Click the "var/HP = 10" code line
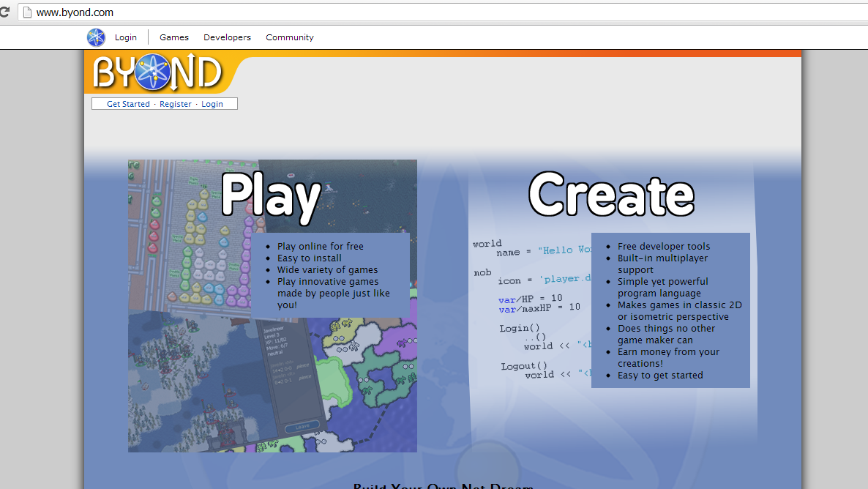The image size is (868, 489). click(531, 298)
